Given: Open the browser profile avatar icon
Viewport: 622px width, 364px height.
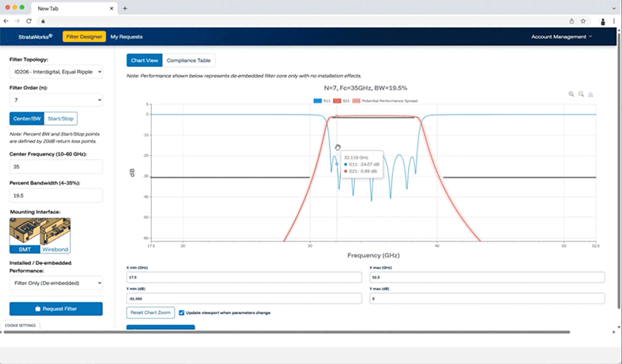Looking at the screenshot, I should click(x=603, y=22).
